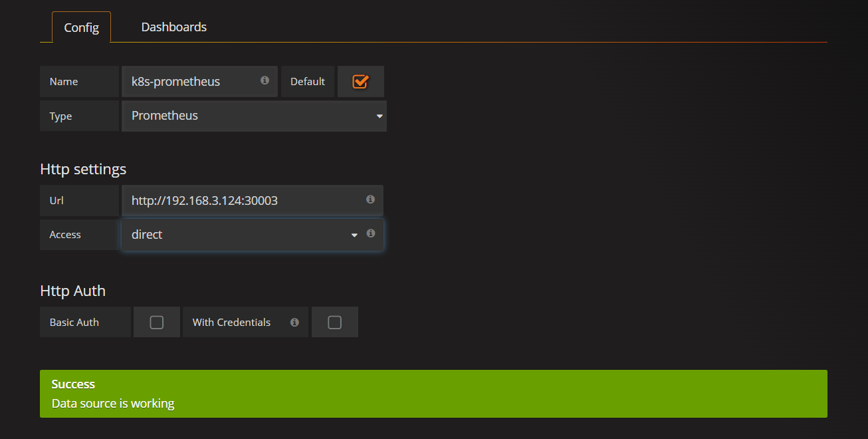Open the Type dropdown showing Prometheus
The image size is (868, 439).
click(x=253, y=116)
